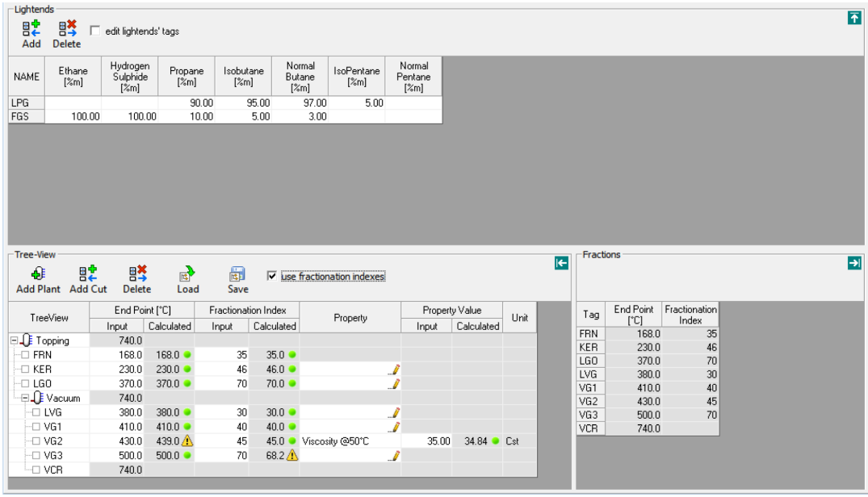Click VG3 fractionation index warning icon

pos(292,456)
